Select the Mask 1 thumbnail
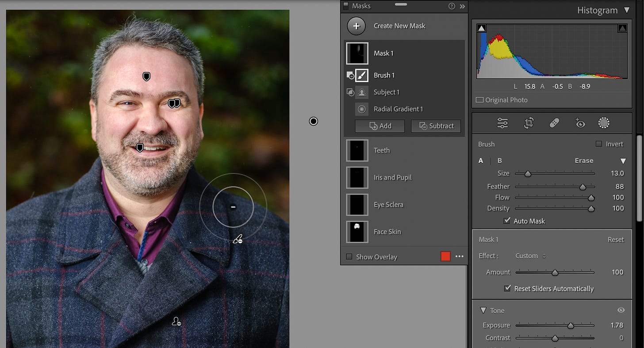 (357, 53)
